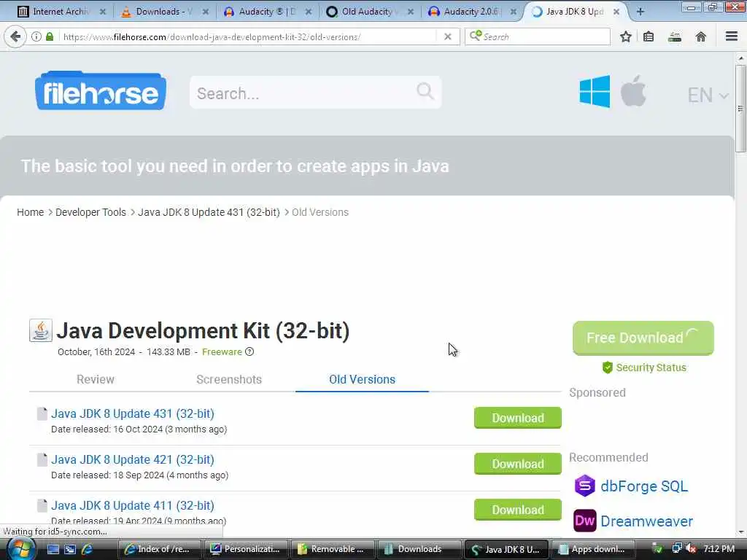Close the Internet Archive tab

[102, 12]
